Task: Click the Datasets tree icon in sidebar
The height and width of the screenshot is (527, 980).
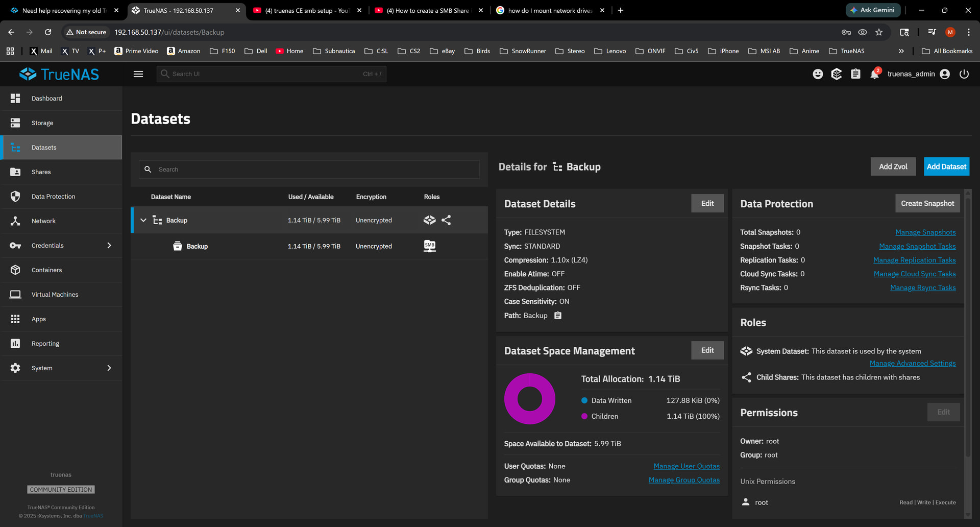Action: click(x=15, y=148)
